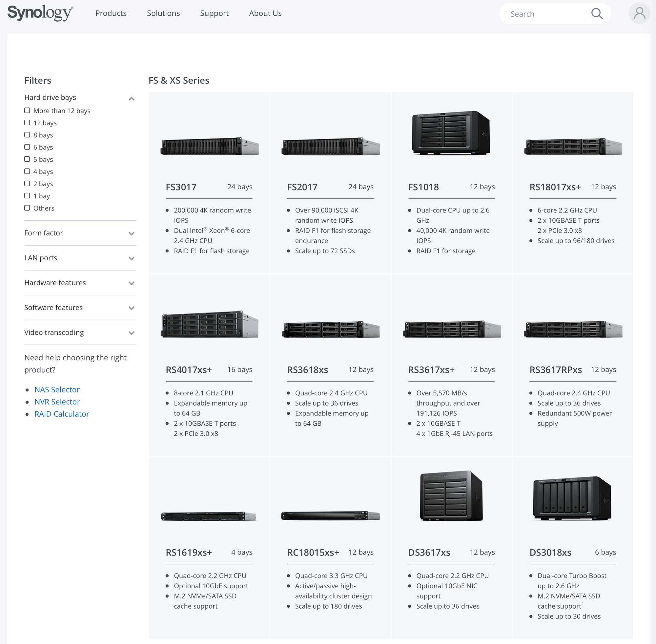Click the DS3617xs product image
Screen dimensions: 656x644
[451, 496]
